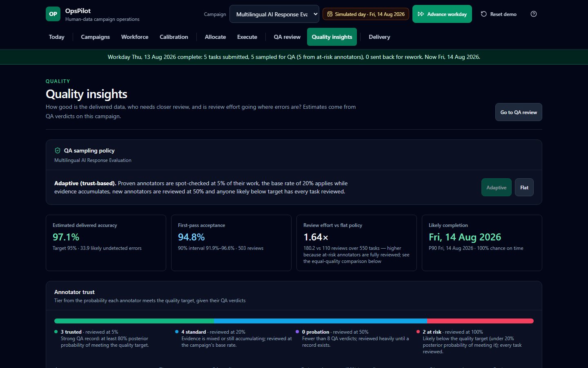Click the Reset demo button

coord(499,14)
